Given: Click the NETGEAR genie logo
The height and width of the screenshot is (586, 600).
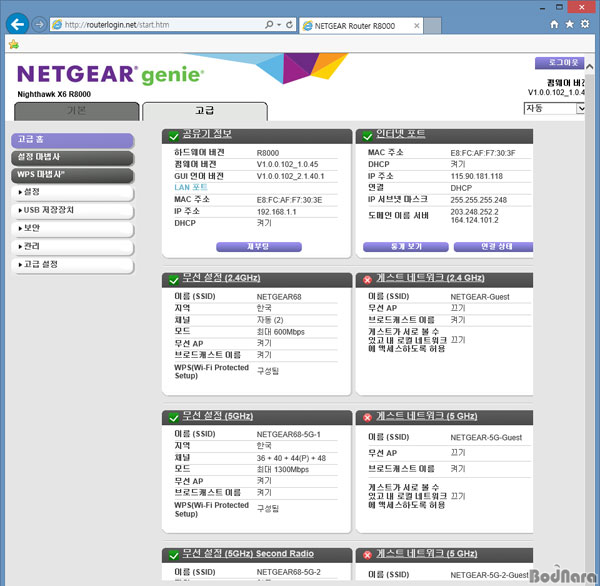Looking at the screenshot, I should pyautogui.click(x=111, y=74).
